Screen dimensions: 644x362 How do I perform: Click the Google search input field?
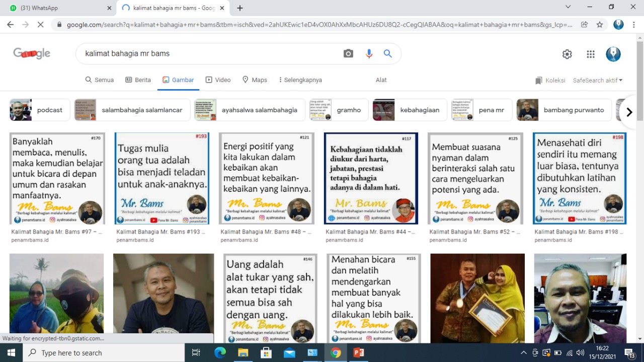pos(211,53)
